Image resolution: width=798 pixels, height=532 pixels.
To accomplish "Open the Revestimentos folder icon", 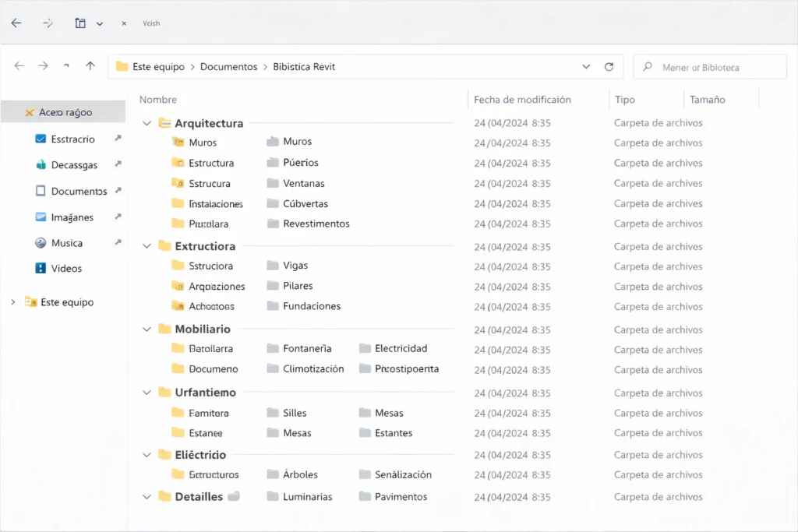I will (273, 224).
